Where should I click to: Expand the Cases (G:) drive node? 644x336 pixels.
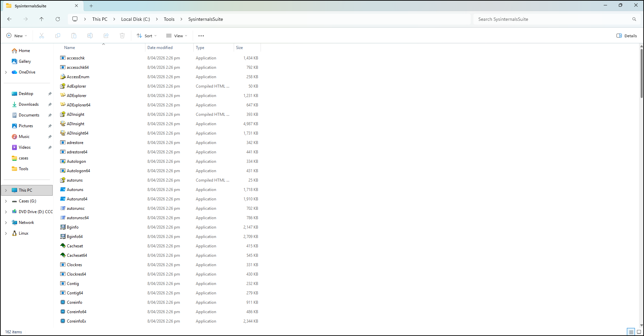(6, 201)
